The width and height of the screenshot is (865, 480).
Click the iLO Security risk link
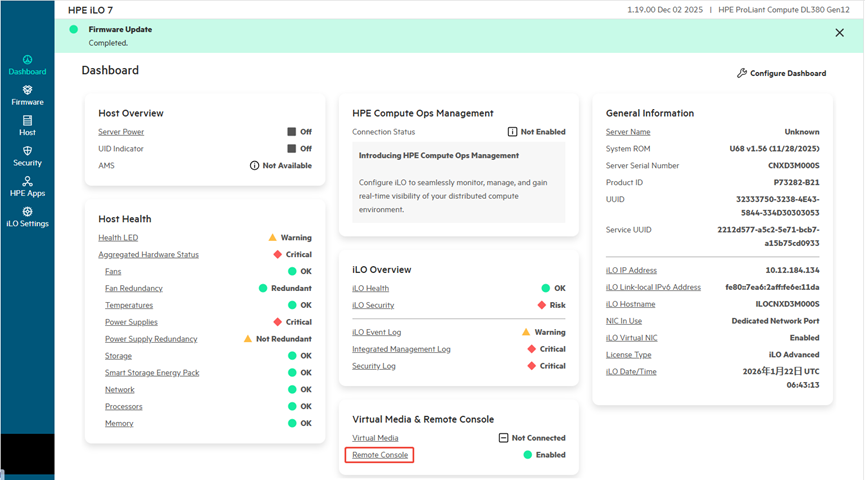click(373, 305)
